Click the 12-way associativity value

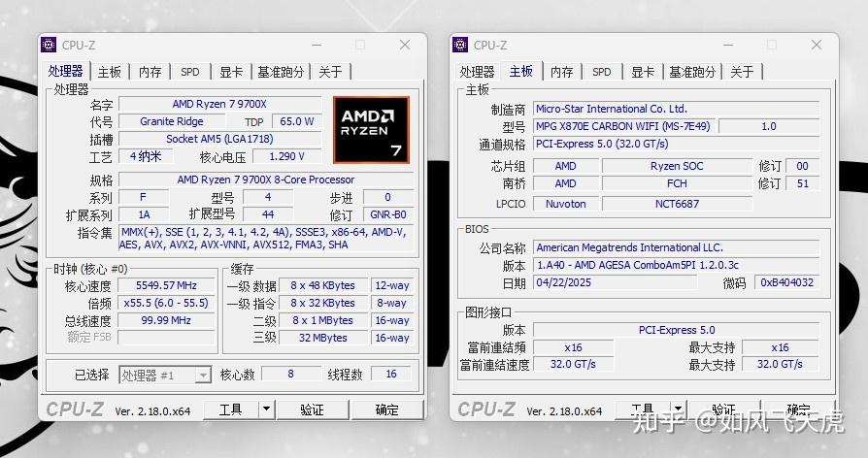392,285
